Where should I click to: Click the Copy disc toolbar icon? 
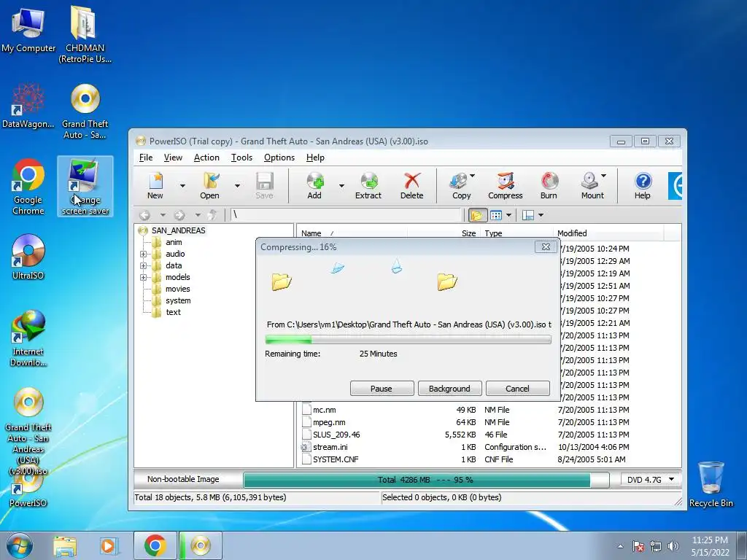tap(459, 182)
